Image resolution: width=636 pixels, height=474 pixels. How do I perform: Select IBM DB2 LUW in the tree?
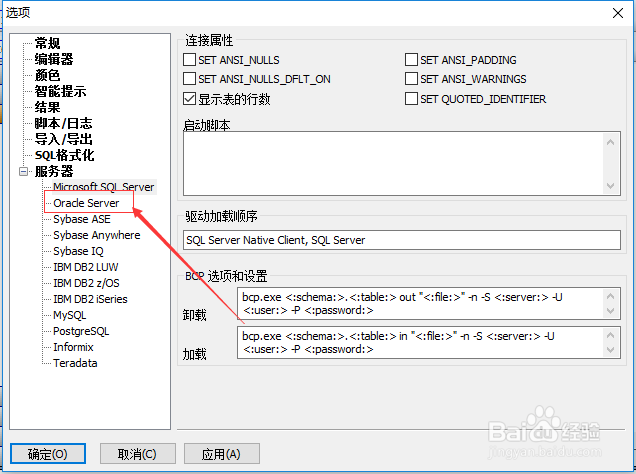click(x=86, y=267)
